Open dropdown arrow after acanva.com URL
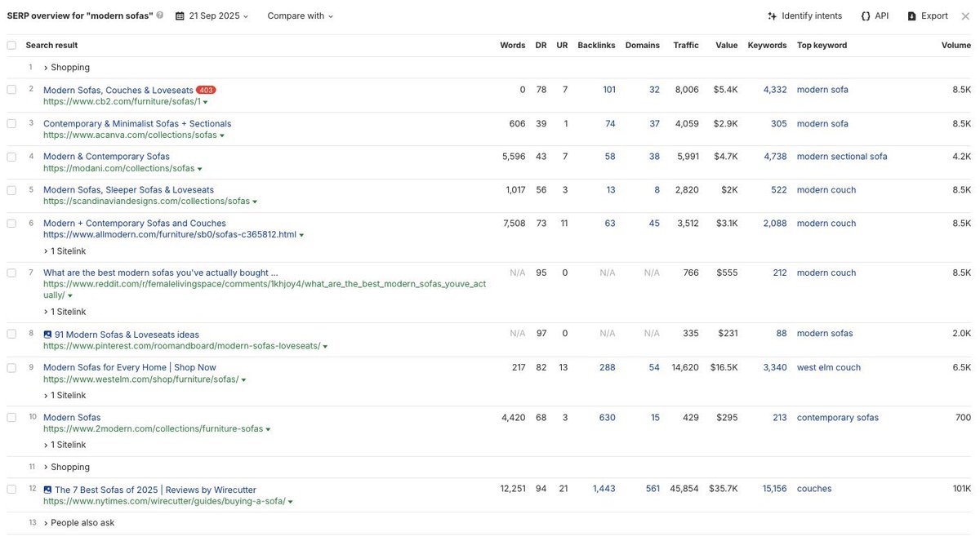Screen dimensions: 980x541 point(222,136)
